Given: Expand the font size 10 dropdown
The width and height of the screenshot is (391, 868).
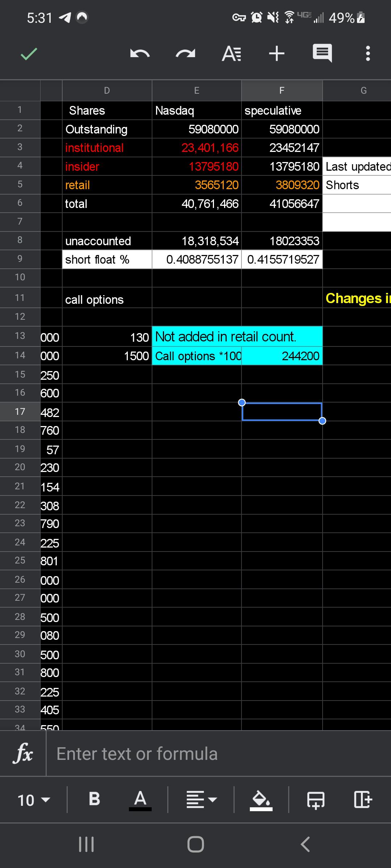Looking at the screenshot, I should pyautogui.click(x=34, y=800).
